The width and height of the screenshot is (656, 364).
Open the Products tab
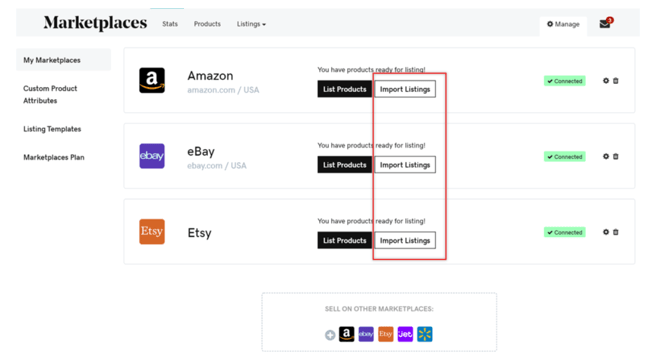[207, 24]
